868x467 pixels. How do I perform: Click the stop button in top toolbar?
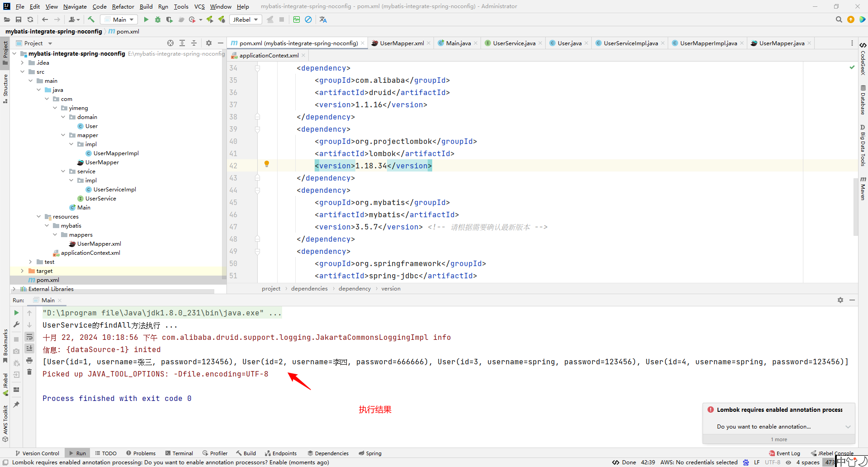(x=282, y=19)
